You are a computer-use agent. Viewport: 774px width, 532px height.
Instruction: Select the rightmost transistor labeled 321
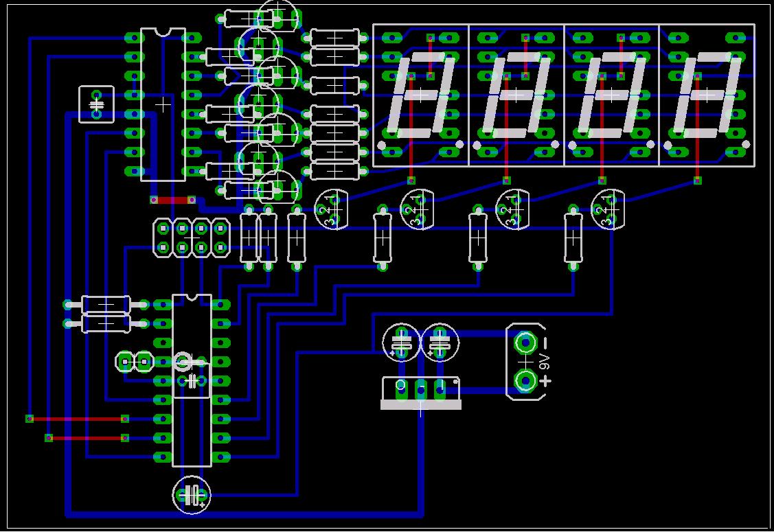click(x=608, y=209)
